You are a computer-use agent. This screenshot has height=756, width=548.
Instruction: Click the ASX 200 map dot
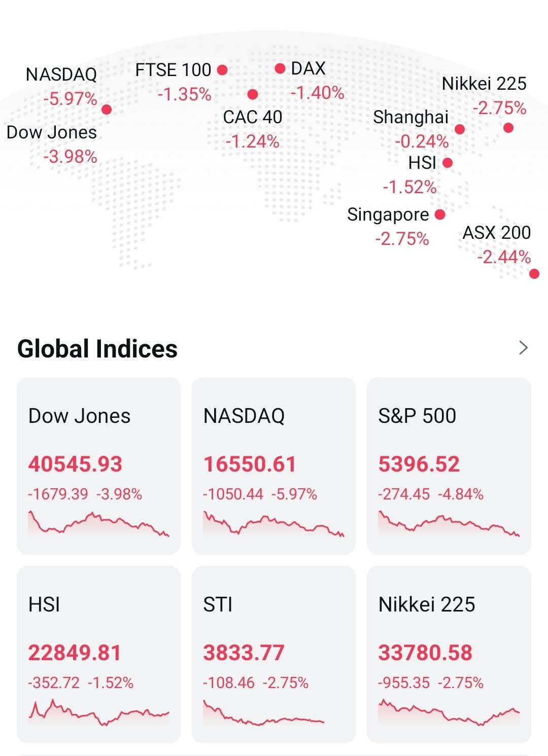tap(534, 274)
